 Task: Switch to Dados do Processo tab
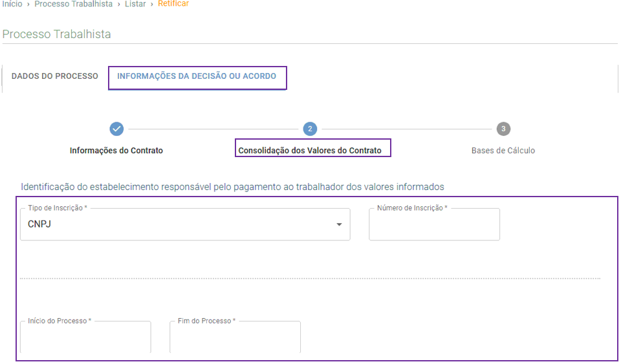tap(54, 76)
